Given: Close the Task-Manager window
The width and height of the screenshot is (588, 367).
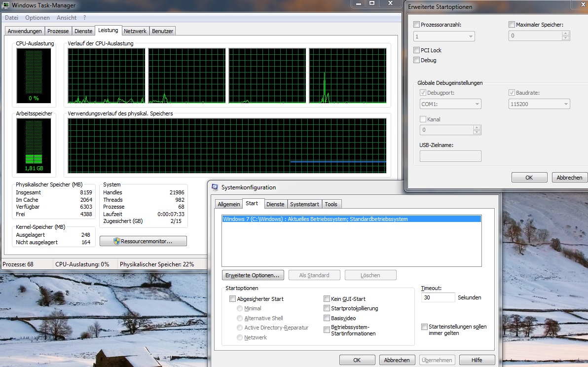Looking at the screenshot, I should pyautogui.click(x=390, y=3).
